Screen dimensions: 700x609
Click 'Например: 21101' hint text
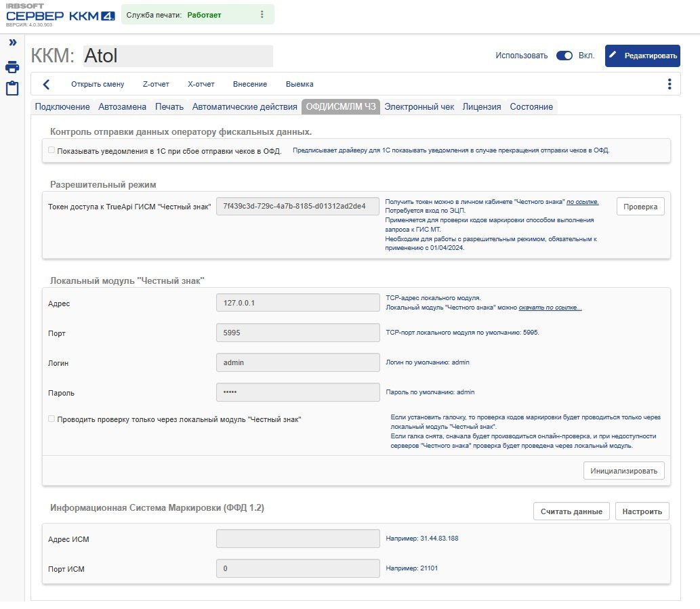(411, 568)
